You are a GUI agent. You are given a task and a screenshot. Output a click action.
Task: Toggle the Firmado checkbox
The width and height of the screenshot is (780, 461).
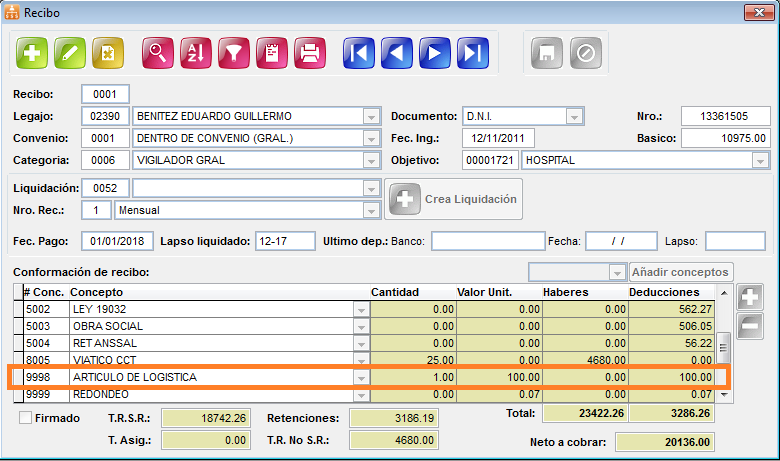tap(25, 418)
